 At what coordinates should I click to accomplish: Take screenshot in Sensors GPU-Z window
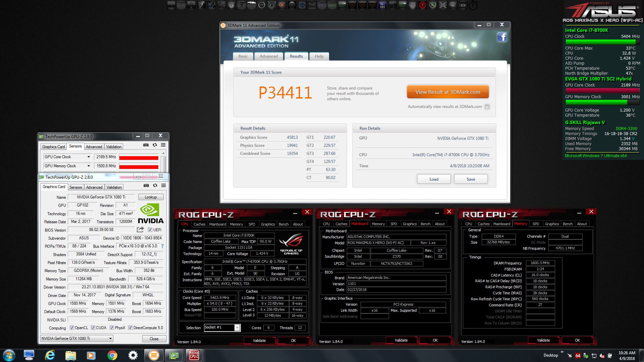coord(146,145)
